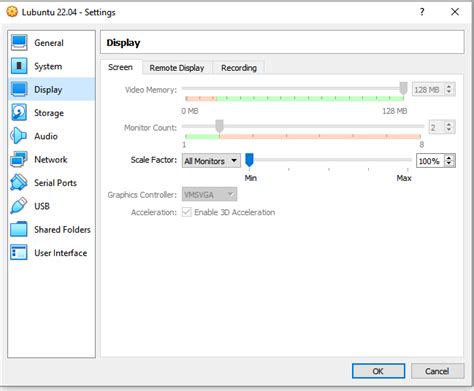Increase Monitor Count with up arrow
The height and width of the screenshot is (391, 474).
click(449, 124)
